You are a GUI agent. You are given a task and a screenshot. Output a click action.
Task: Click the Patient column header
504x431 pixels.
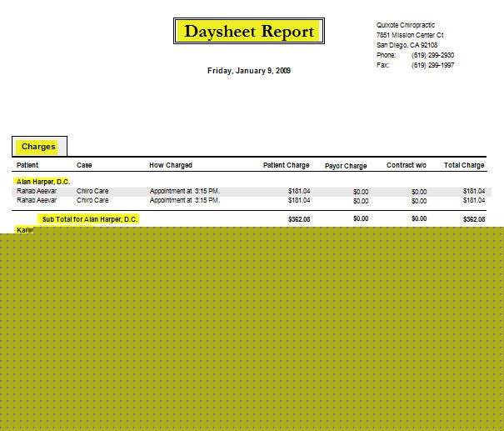(x=27, y=165)
